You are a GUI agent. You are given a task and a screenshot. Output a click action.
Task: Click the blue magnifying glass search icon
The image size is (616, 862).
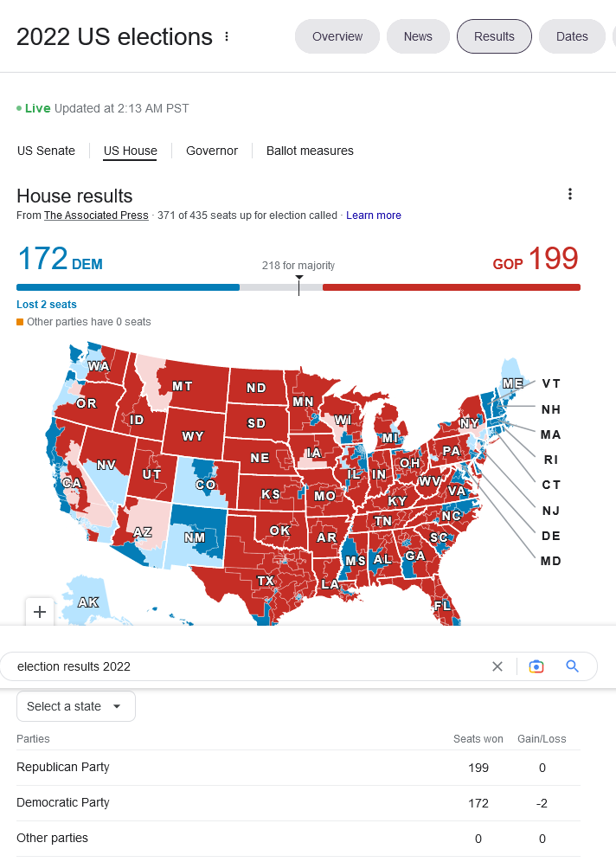572,666
